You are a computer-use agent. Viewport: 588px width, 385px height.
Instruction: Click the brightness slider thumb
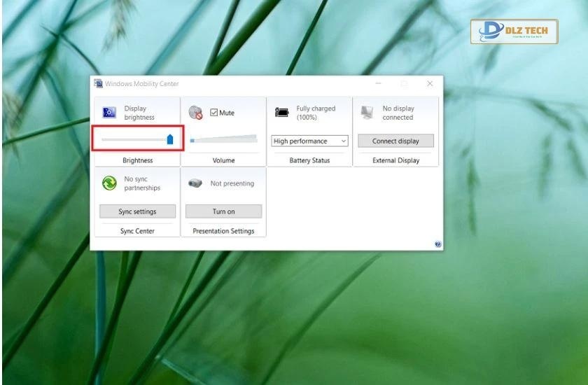click(x=170, y=140)
